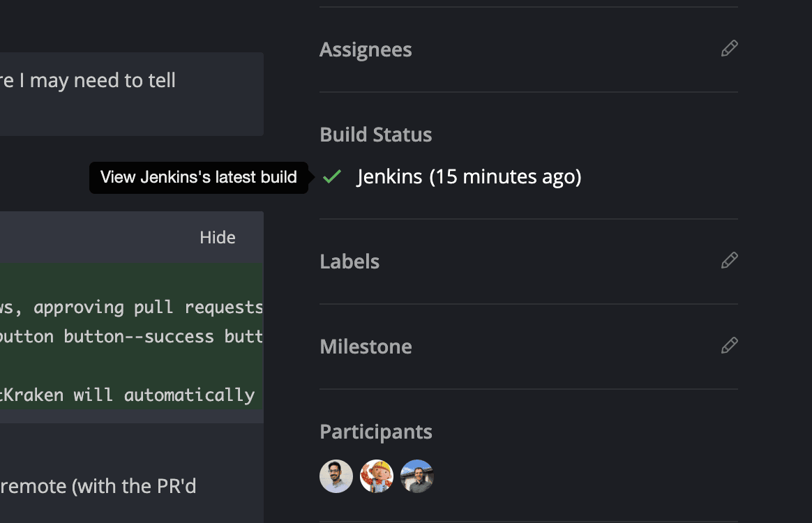Edit Assignees using the pencil icon
The image size is (812, 523).
(x=729, y=48)
